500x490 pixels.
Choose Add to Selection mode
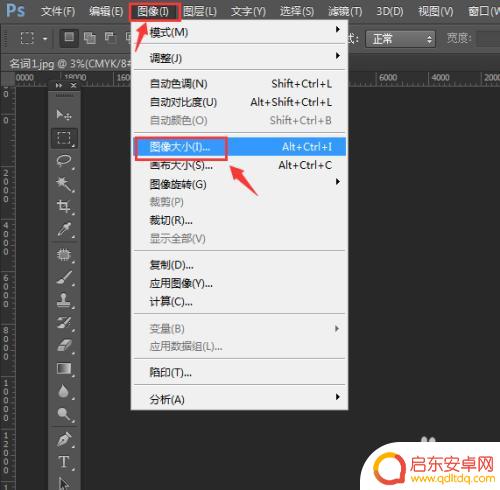89,38
